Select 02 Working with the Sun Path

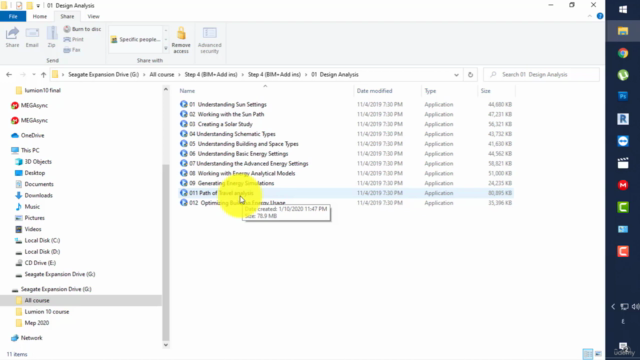tap(227, 114)
